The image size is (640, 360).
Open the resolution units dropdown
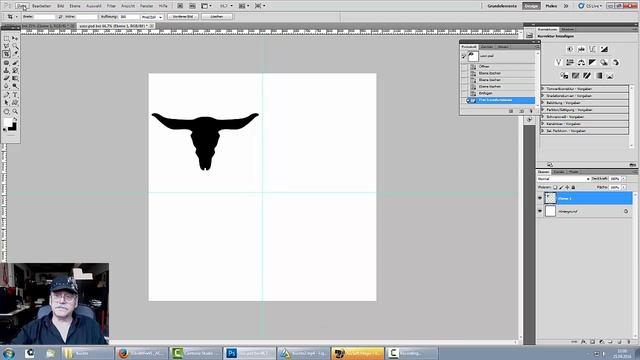pos(152,17)
